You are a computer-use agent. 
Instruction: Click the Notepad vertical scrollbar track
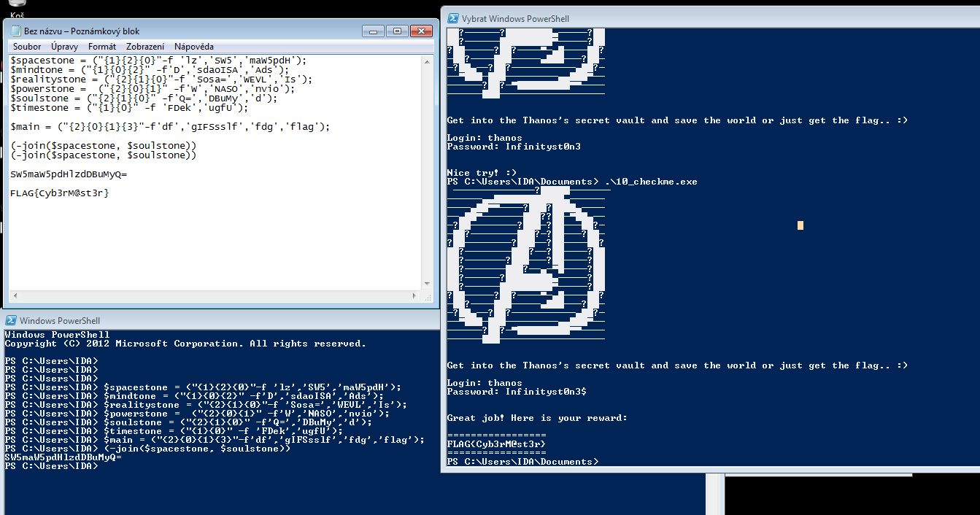[428, 172]
